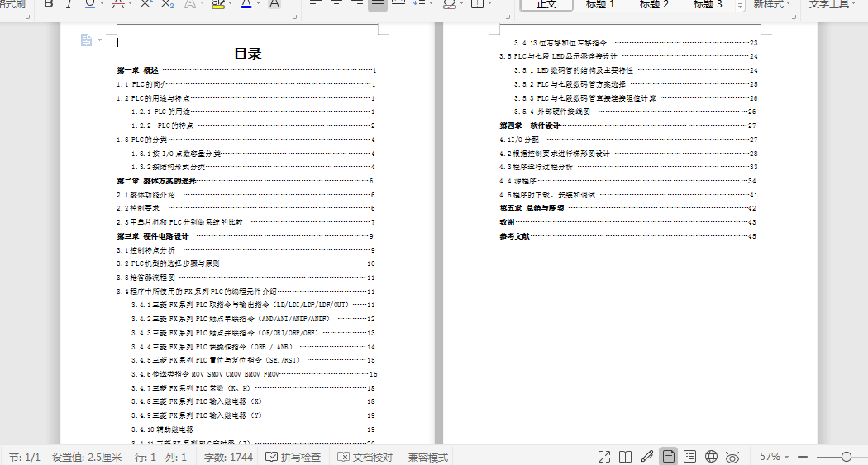
Task: Apply paragraph shading fill
Action: [x=450, y=4]
